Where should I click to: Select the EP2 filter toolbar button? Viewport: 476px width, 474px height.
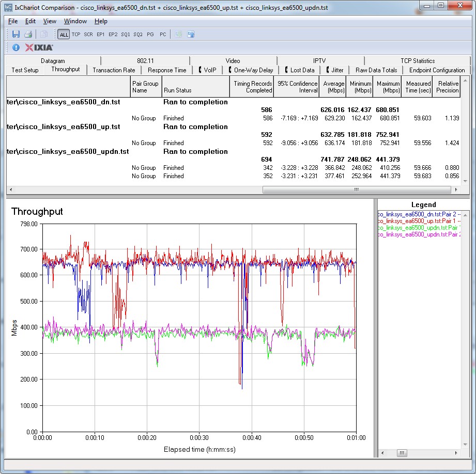tap(113, 34)
